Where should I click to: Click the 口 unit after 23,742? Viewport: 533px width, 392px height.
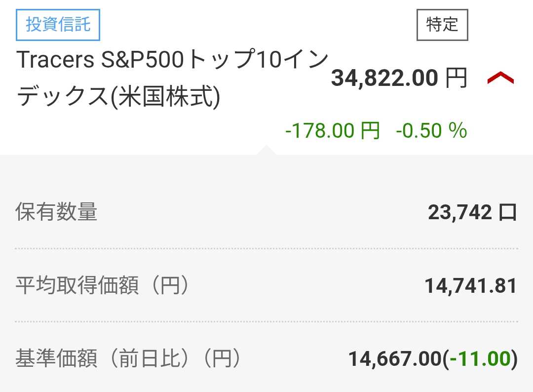(508, 212)
